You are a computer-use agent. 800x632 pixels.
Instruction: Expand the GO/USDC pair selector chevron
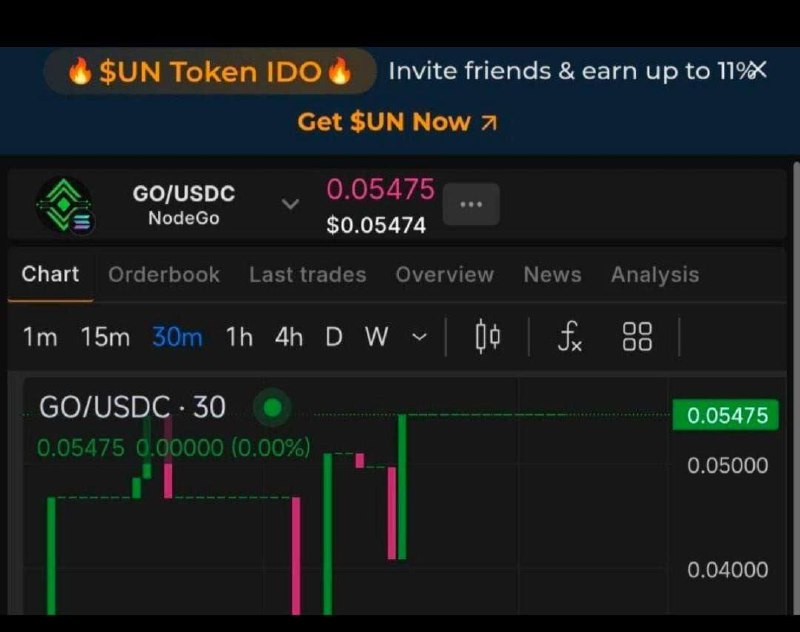pos(290,205)
